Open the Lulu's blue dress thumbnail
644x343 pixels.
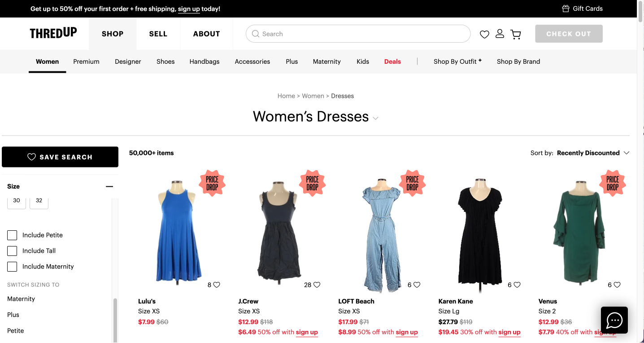click(178, 231)
